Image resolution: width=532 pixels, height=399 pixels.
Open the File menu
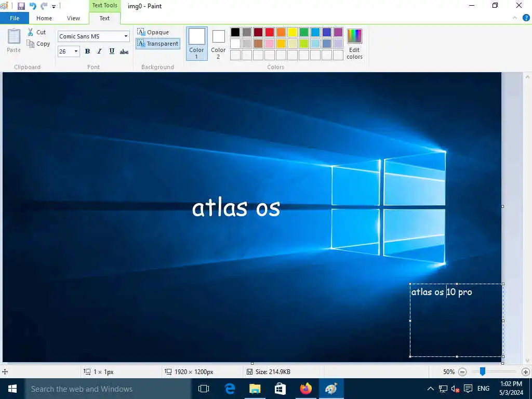pyautogui.click(x=15, y=18)
